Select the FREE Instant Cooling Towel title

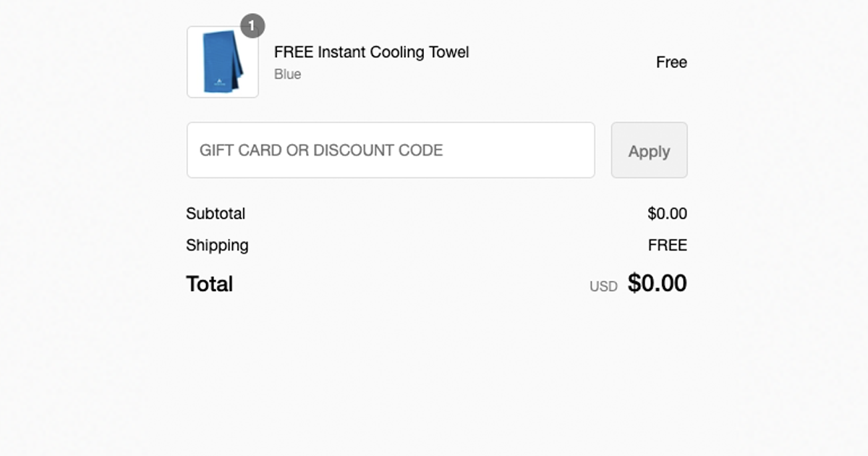point(371,52)
